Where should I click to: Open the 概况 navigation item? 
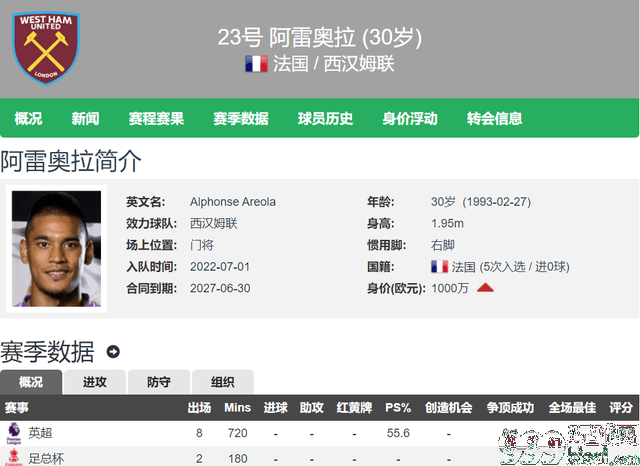pos(28,118)
